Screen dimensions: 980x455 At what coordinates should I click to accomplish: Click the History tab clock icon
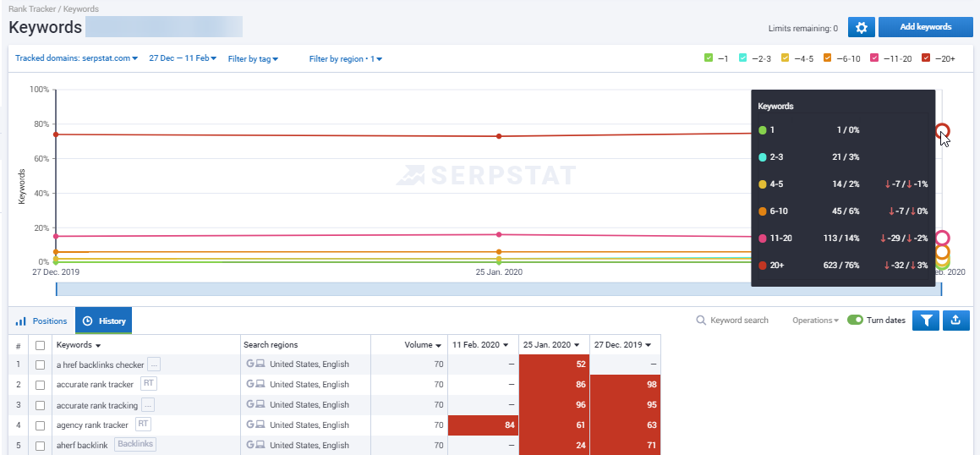(87, 321)
